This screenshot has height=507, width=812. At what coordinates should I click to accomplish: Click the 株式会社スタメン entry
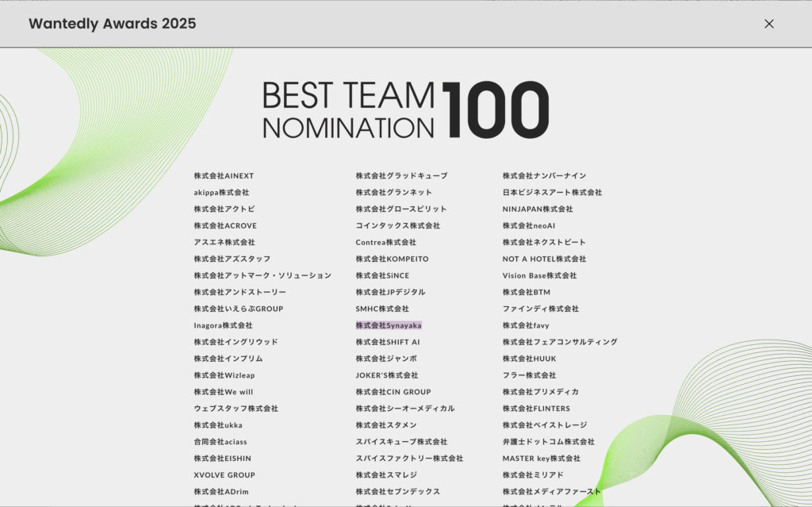coord(386,424)
